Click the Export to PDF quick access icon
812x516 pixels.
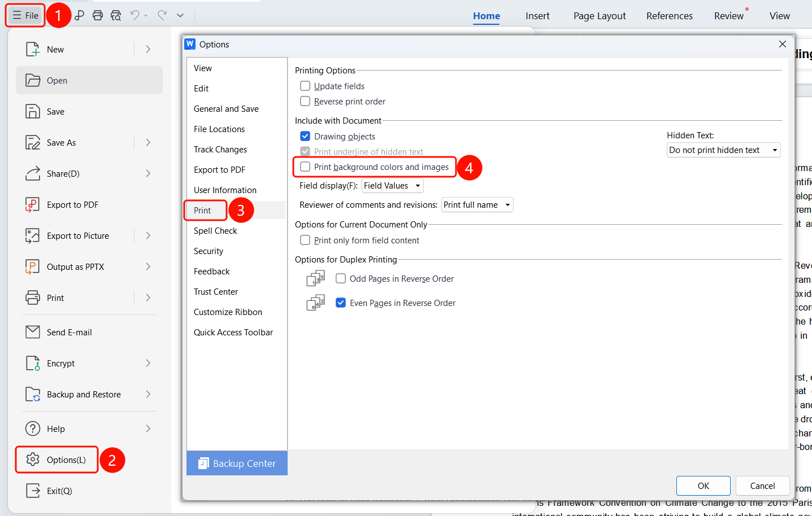80,15
